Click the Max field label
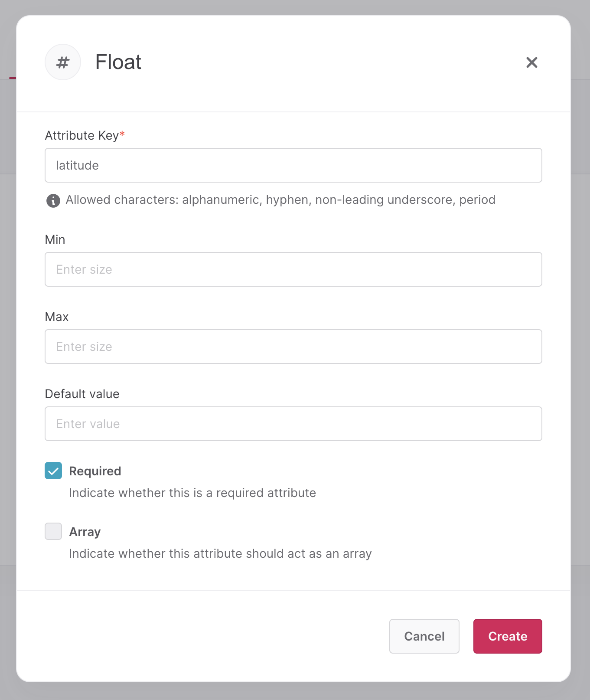590x700 pixels. tap(57, 317)
